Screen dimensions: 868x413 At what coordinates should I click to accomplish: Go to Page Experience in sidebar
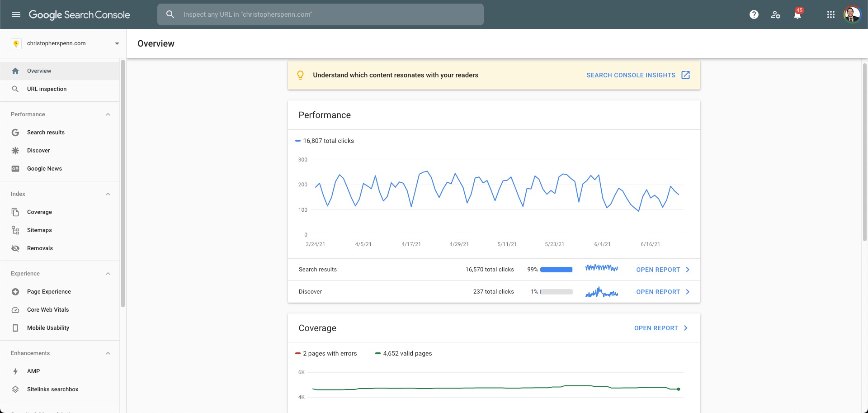pyautogui.click(x=60, y=292)
